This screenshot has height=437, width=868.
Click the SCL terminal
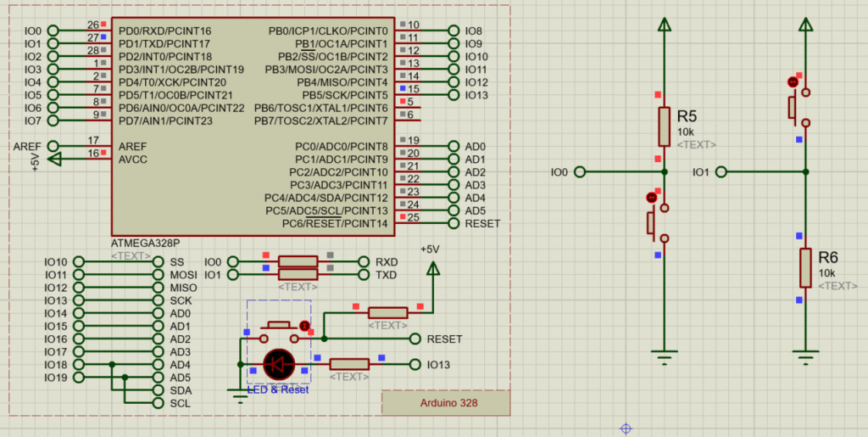[x=159, y=403]
